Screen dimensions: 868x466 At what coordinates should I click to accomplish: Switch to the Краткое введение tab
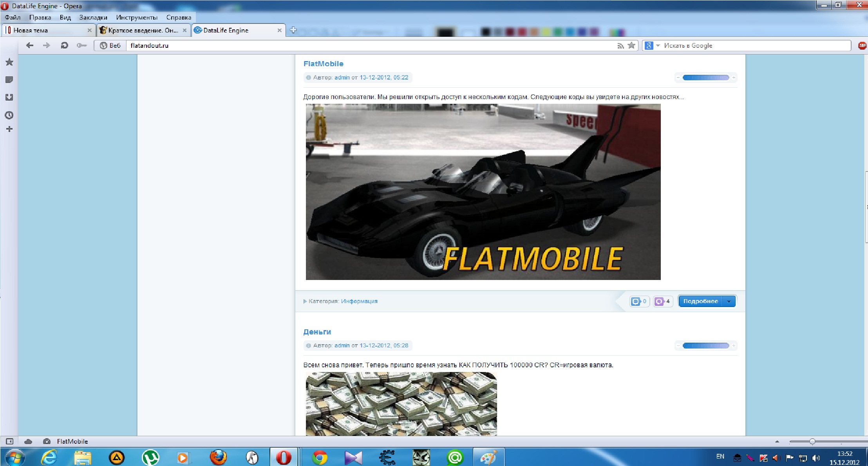pyautogui.click(x=143, y=30)
